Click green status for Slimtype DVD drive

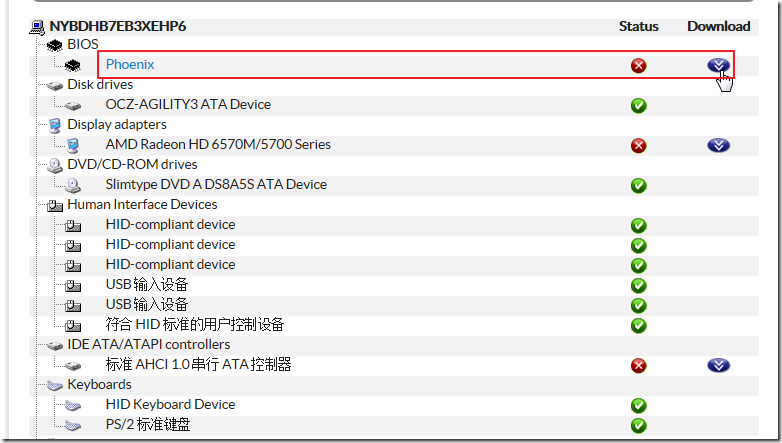[x=639, y=185]
